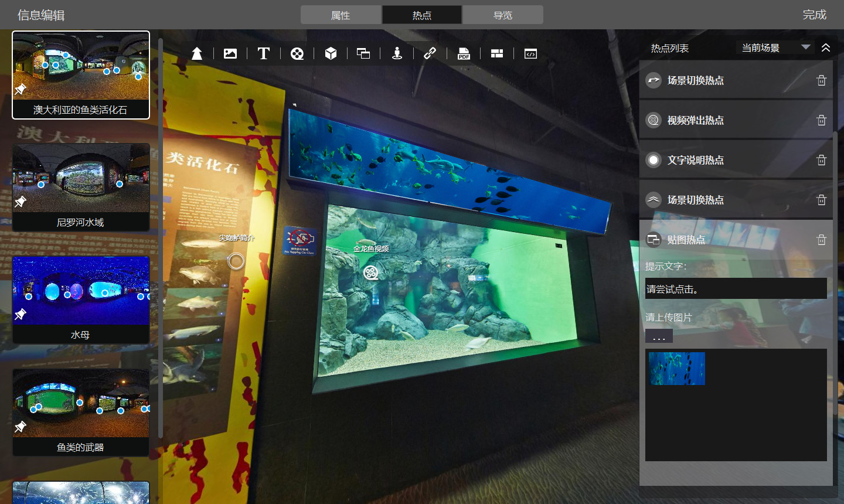Delete the 视频弹出热点 entry via trash icon
The image size is (844, 504).
821,120
